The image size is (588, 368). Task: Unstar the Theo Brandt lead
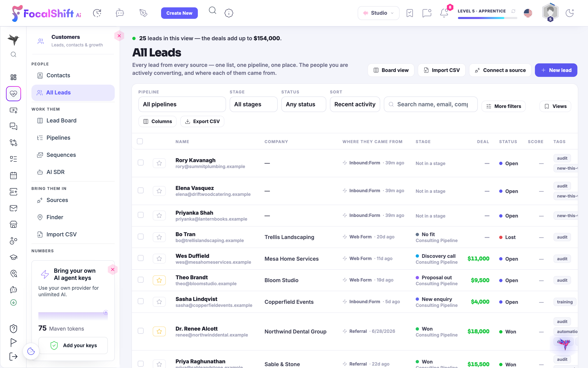point(159,280)
